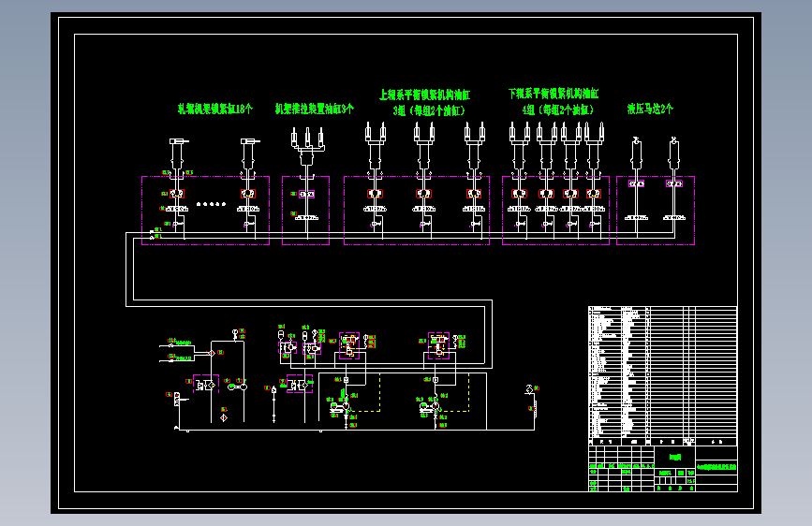Click the '机架推拉装置油缸3个' label
Viewport: 812px width, 526px height.
[x=315, y=109]
